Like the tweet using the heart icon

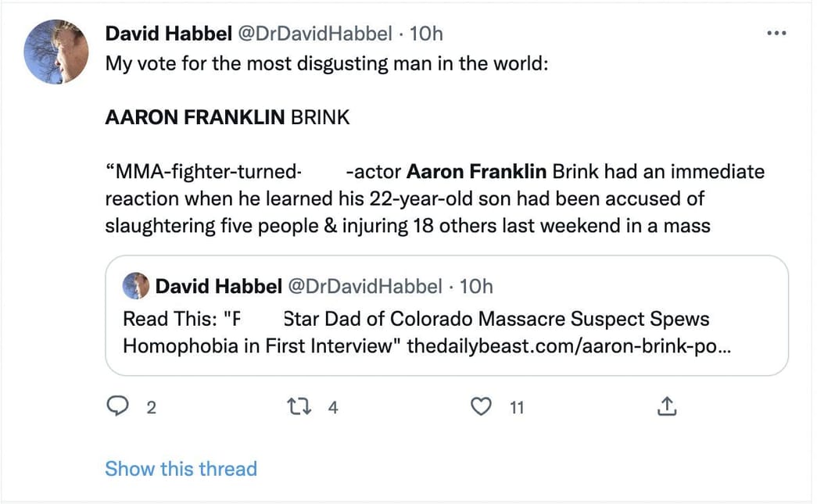point(482,406)
